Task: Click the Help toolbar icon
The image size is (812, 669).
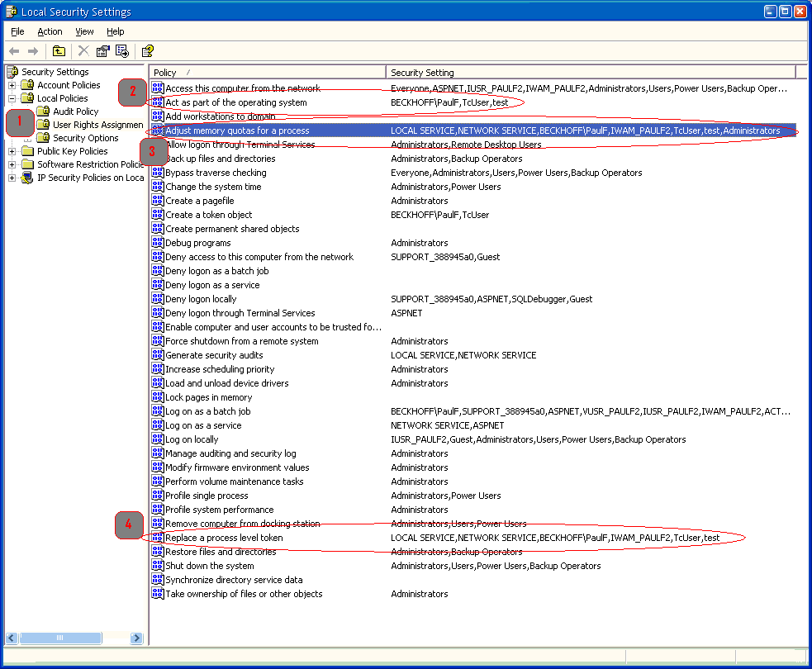Action: pyautogui.click(x=148, y=51)
